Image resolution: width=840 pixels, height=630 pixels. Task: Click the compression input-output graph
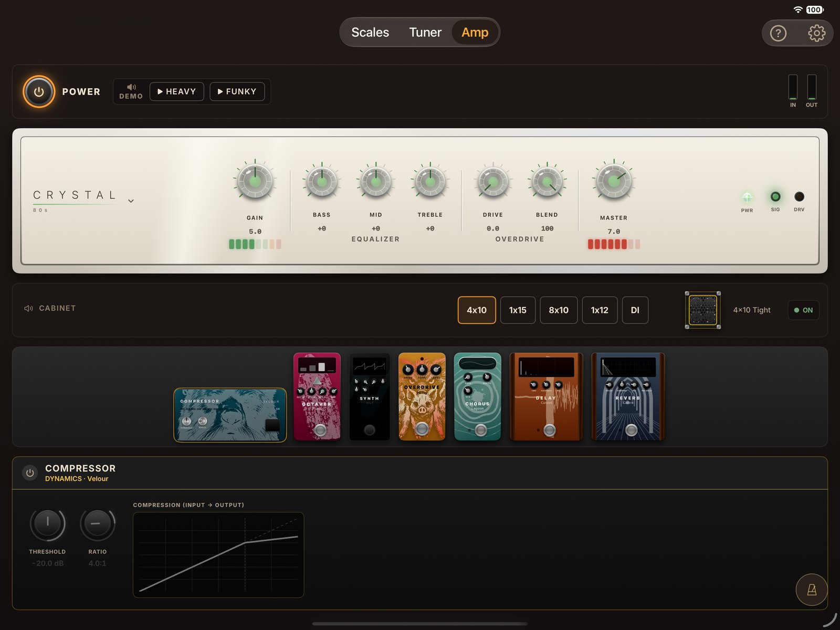coord(218,555)
